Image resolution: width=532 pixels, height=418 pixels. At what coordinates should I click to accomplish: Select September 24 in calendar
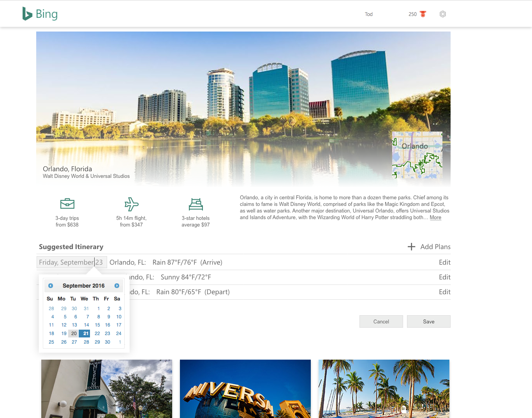pos(119,334)
